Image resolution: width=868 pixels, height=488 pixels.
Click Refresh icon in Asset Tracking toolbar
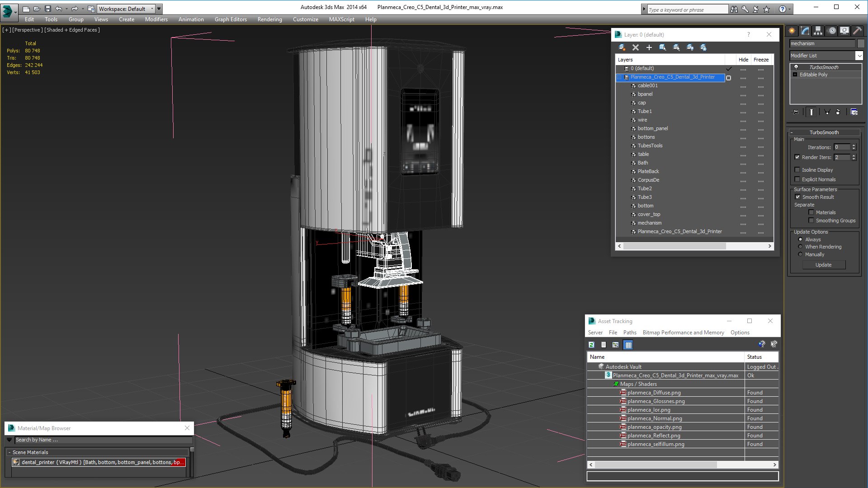point(591,345)
